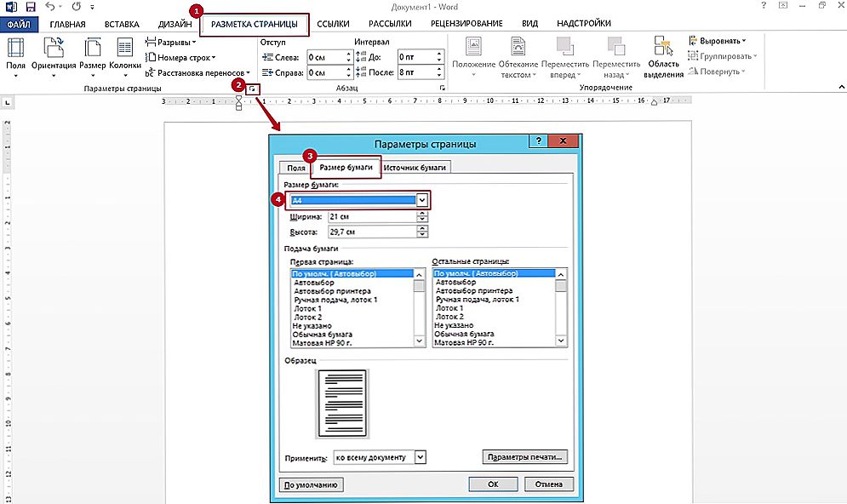Click the Отмена cancel button

pyautogui.click(x=549, y=484)
